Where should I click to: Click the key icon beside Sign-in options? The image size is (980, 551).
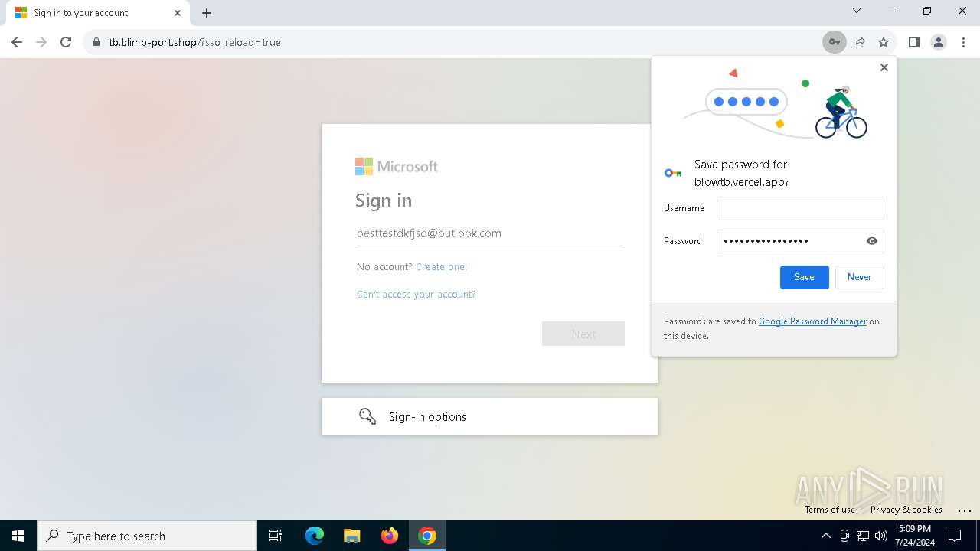click(367, 416)
